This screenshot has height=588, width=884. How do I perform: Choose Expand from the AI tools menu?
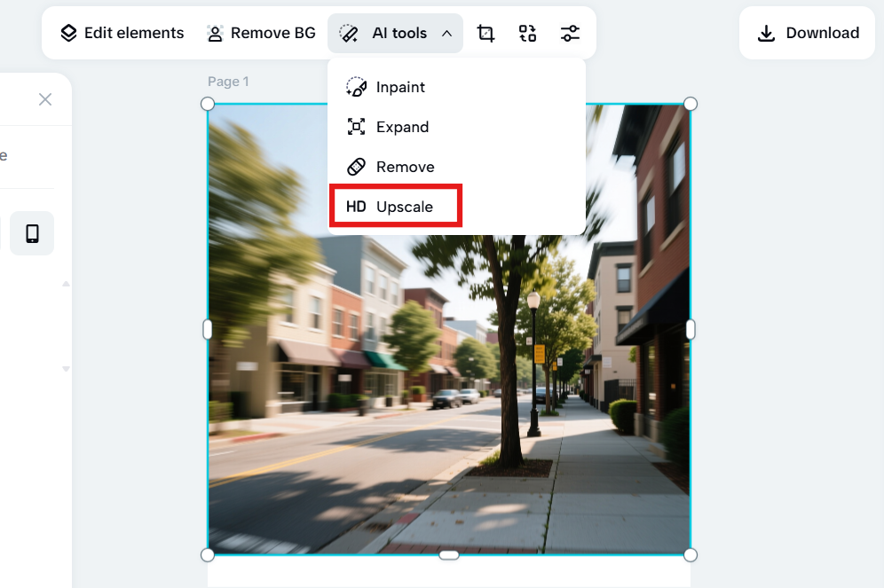click(404, 127)
